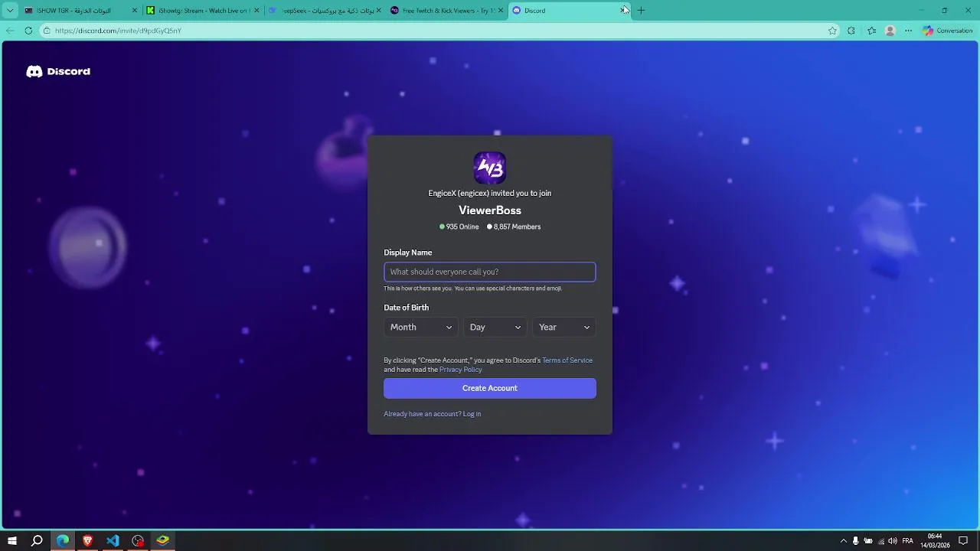Screen dimensions: 980x551
Task: Reload the Discord invite page
Action: (x=28, y=31)
